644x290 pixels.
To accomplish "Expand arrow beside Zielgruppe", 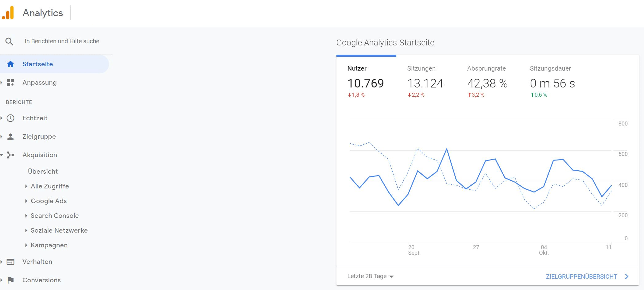I will [2, 137].
